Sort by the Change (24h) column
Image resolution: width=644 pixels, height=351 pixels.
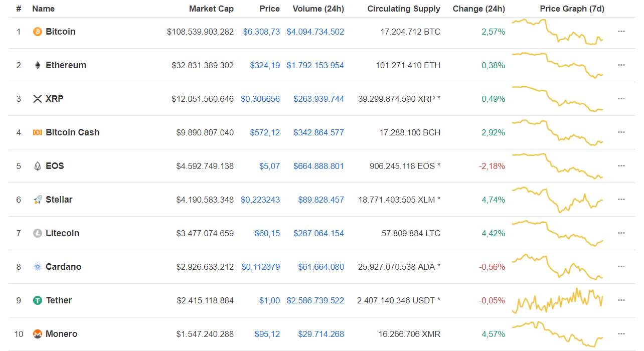pyautogui.click(x=478, y=9)
